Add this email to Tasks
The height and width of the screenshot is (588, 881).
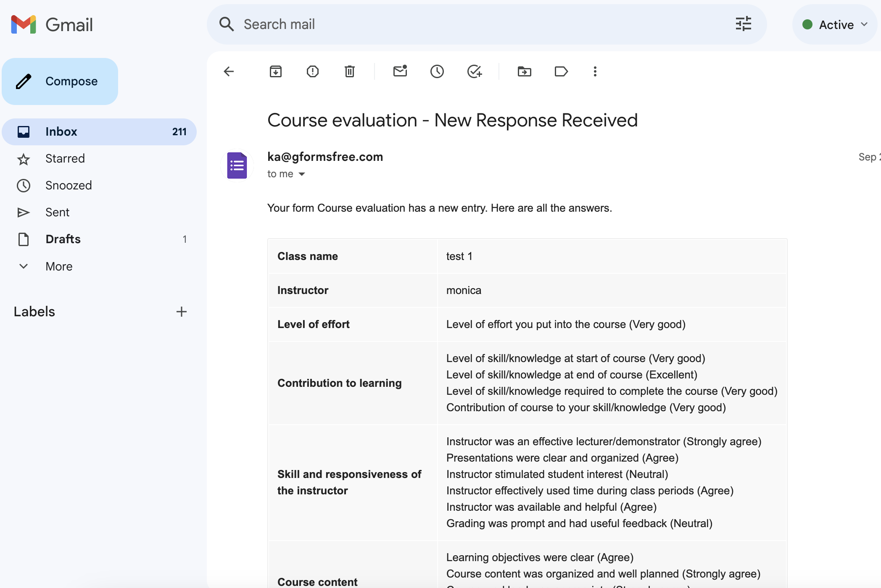[475, 71]
